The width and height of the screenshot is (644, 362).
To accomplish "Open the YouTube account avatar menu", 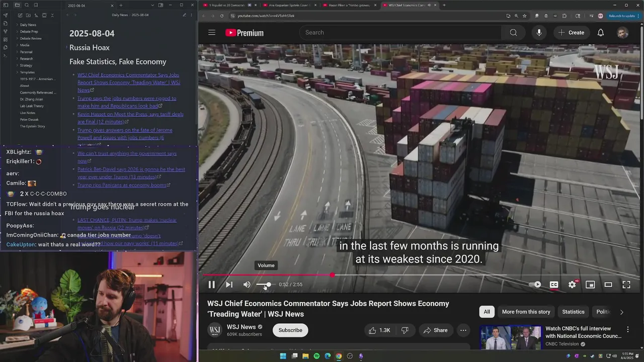I will (622, 33).
